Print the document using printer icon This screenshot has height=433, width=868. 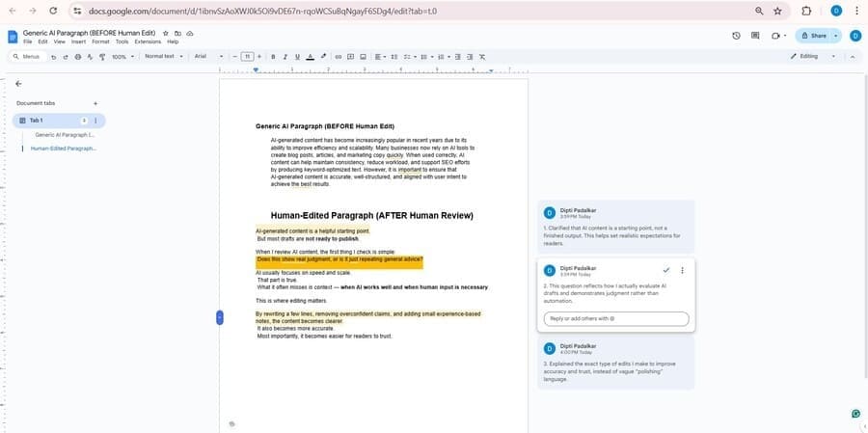tap(77, 57)
